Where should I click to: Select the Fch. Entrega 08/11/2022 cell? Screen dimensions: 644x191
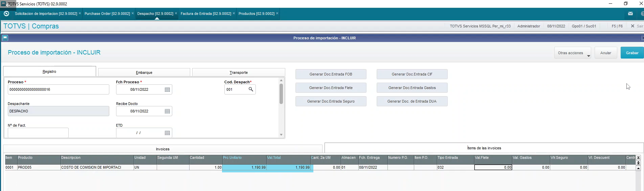[373, 167]
